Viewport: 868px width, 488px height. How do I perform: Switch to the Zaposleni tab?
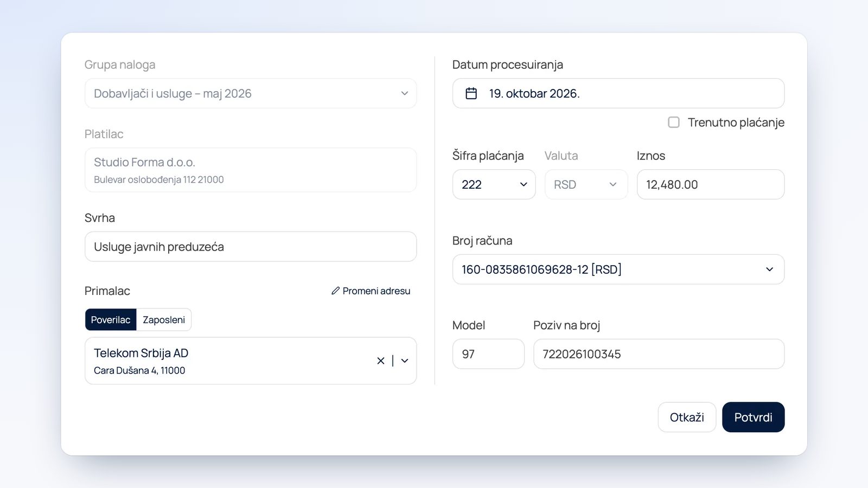point(164,320)
